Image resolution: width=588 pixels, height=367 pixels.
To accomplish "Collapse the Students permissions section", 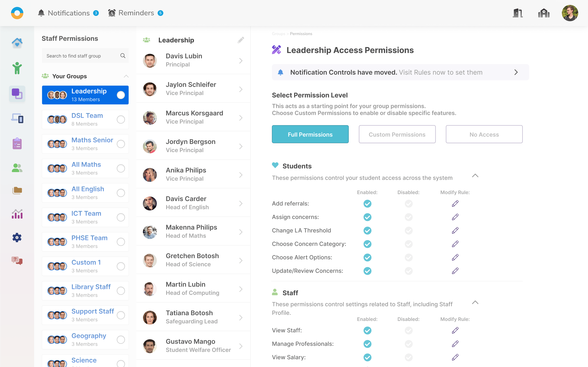I will (x=475, y=176).
